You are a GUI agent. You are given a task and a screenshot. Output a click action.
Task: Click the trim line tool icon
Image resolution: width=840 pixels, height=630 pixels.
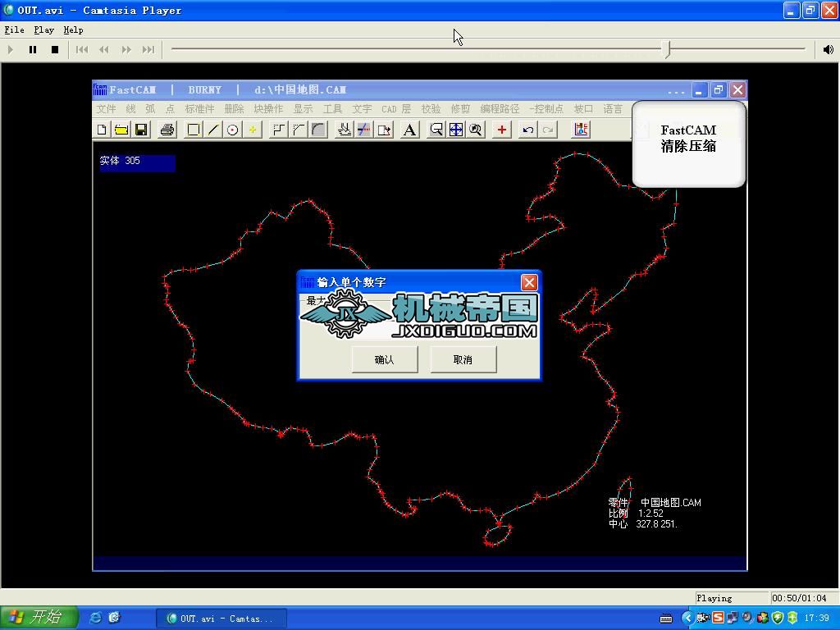(x=363, y=129)
